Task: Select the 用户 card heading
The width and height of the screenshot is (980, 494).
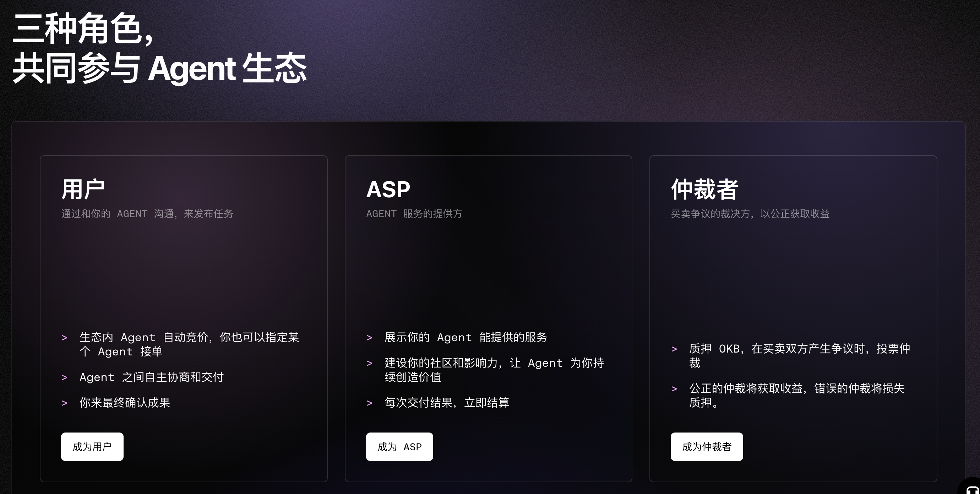Action: [83, 189]
